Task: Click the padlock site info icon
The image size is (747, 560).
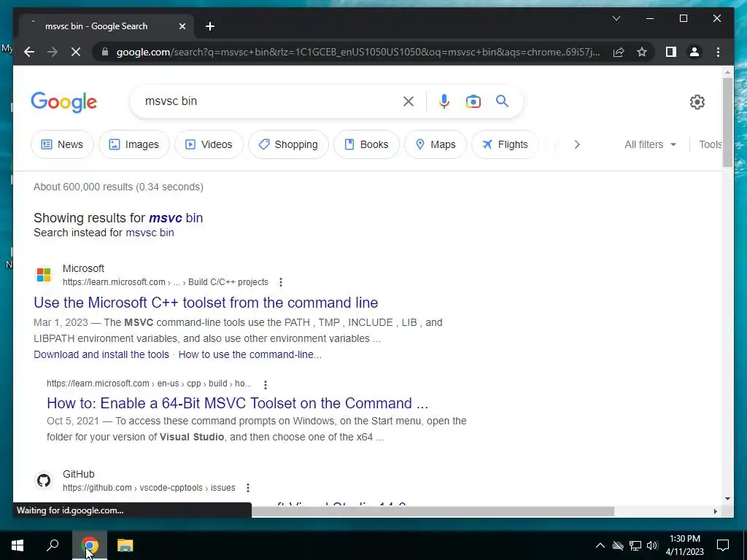Action: (105, 52)
